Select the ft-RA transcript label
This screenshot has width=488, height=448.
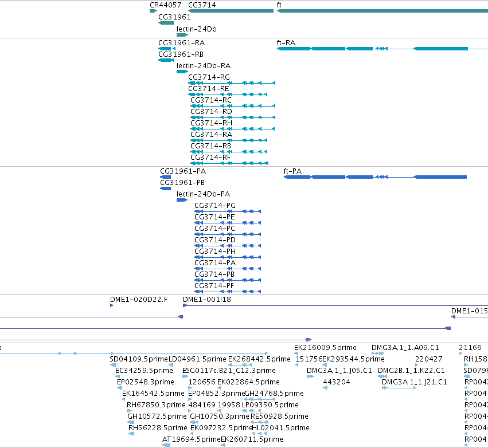pos(286,43)
